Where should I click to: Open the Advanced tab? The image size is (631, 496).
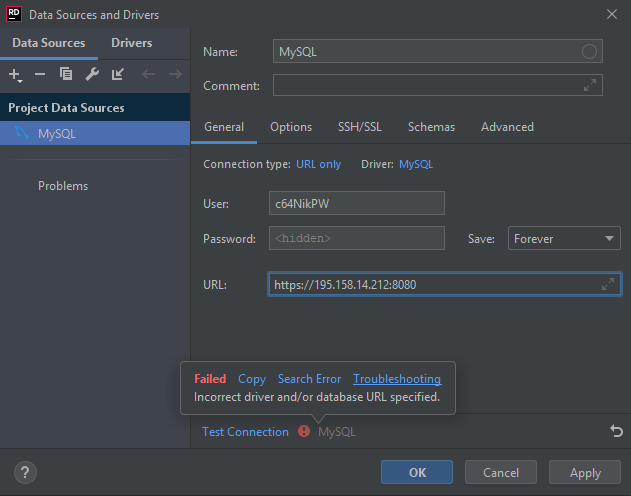click(507, 127)
